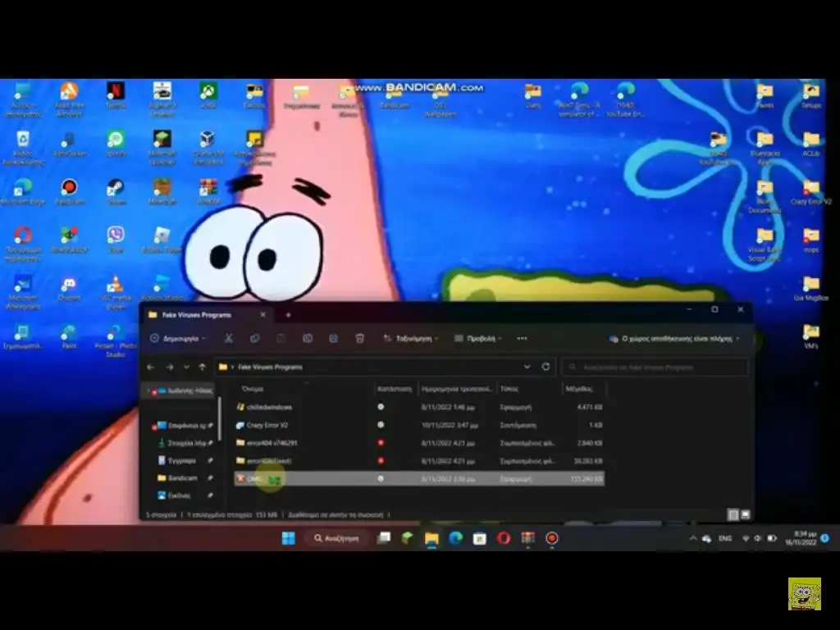Select the error404 v746291 folder row
840x630 pixels.
point(419,442)
